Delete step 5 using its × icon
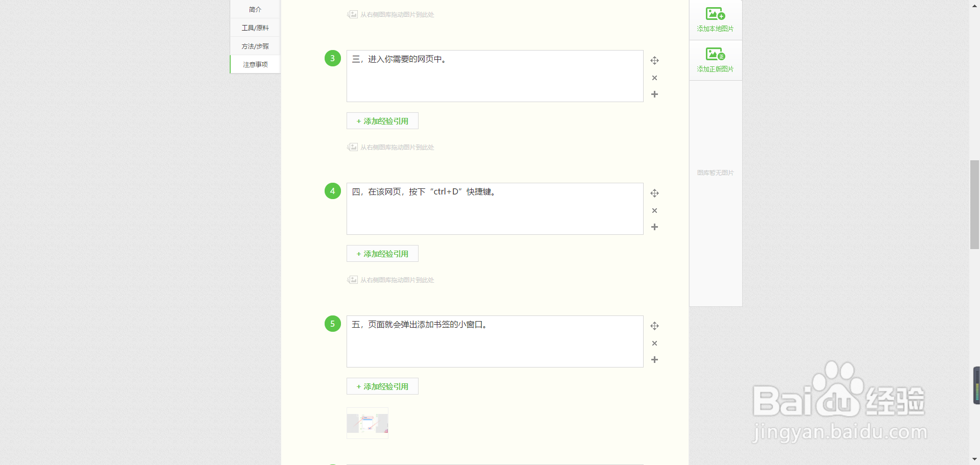Viewport: 980px width, 465px height. pos(654,343)
